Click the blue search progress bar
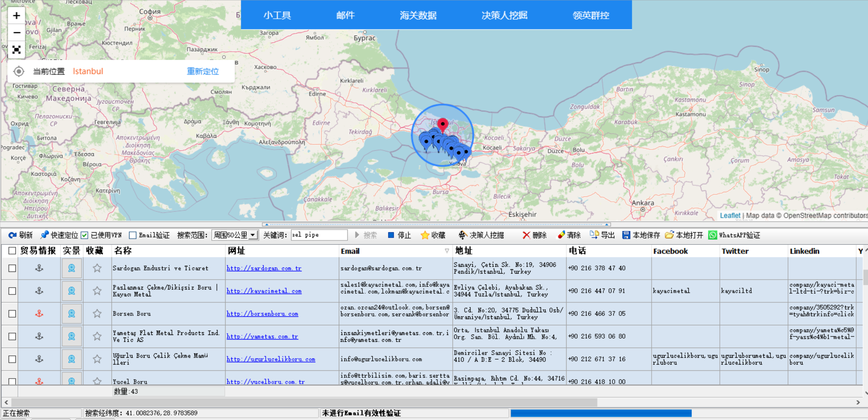The image size is (868, 420). tap(601, 413)
